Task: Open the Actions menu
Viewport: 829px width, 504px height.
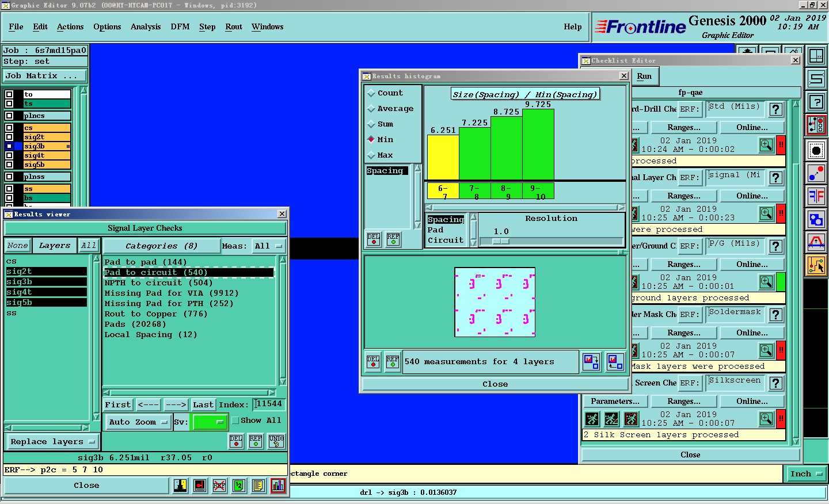Action: 70,27
